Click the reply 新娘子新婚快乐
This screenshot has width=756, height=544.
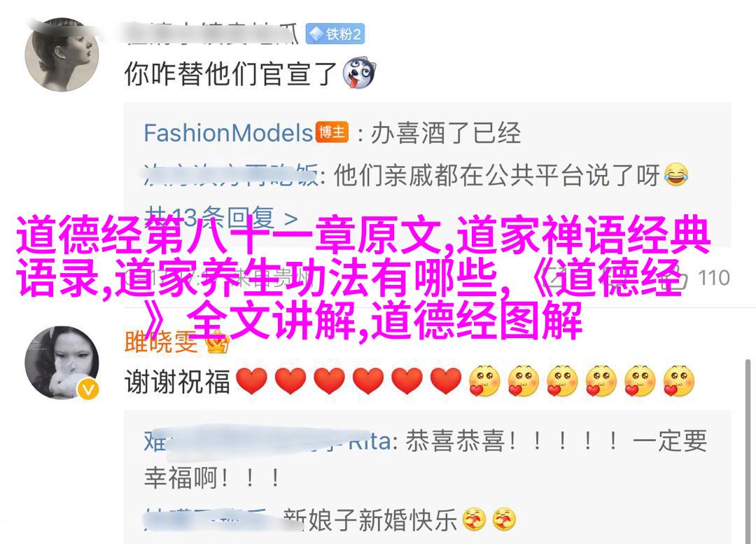(370, 520)
